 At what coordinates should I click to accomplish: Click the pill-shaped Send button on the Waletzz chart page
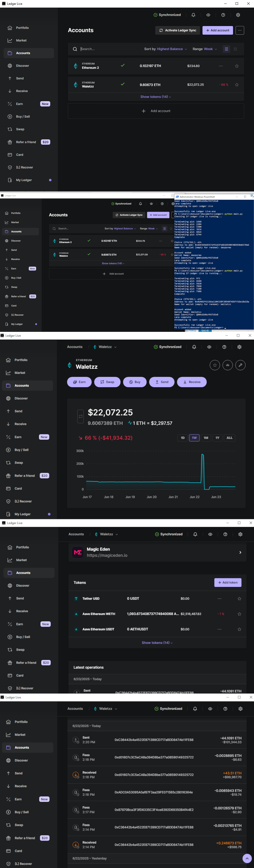(x=162, y=382)
